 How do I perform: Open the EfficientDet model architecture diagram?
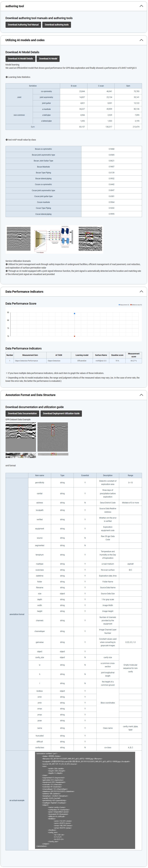(x=54, y=239)
